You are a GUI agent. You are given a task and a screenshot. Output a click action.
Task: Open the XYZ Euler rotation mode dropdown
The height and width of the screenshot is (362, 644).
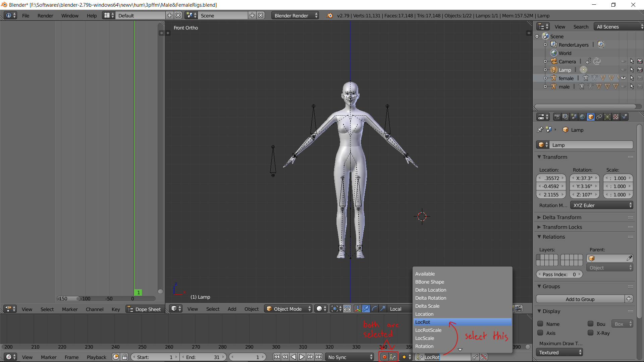(x=602, y=205)
